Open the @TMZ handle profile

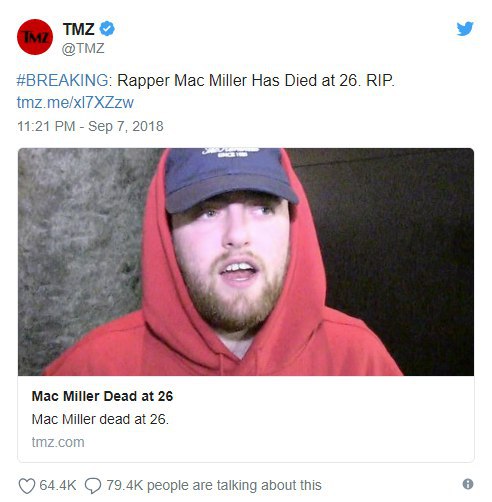[x=83, y=49]
